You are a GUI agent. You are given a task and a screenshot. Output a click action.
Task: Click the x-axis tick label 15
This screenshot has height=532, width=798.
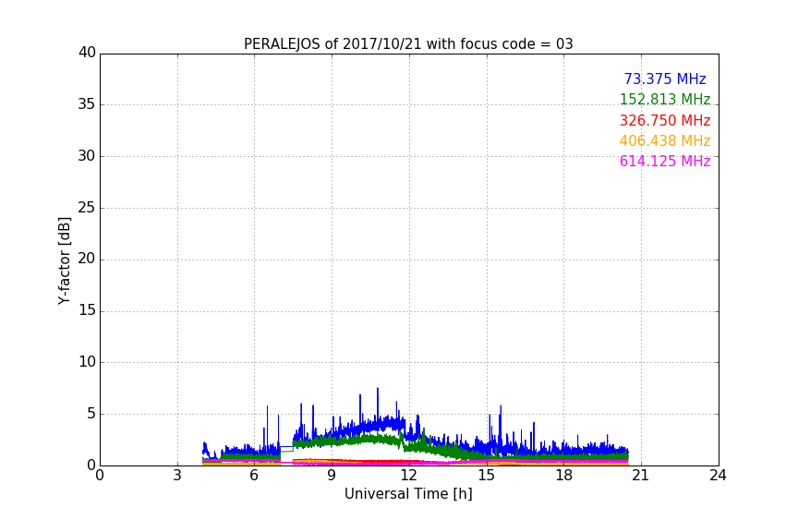click(x=486, y=476)
